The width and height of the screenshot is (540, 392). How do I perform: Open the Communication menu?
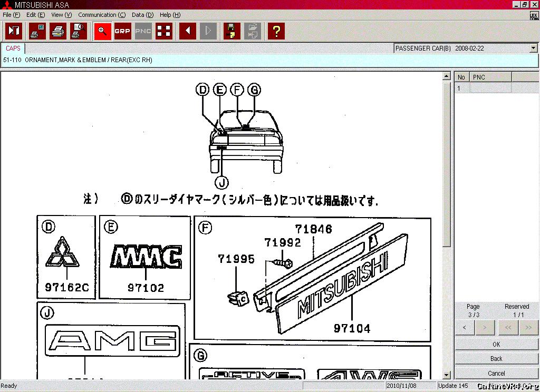tap(102, 15)
